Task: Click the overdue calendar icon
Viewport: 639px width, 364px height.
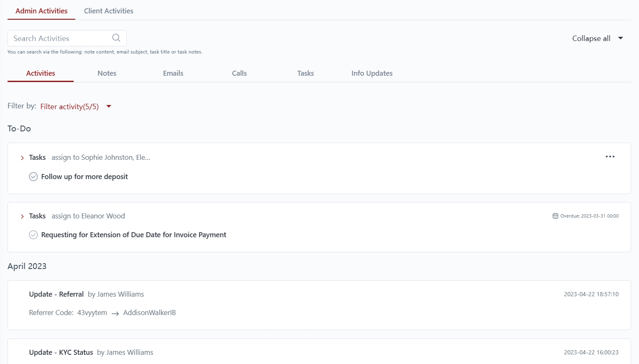Action: click(x=555, y=216)
